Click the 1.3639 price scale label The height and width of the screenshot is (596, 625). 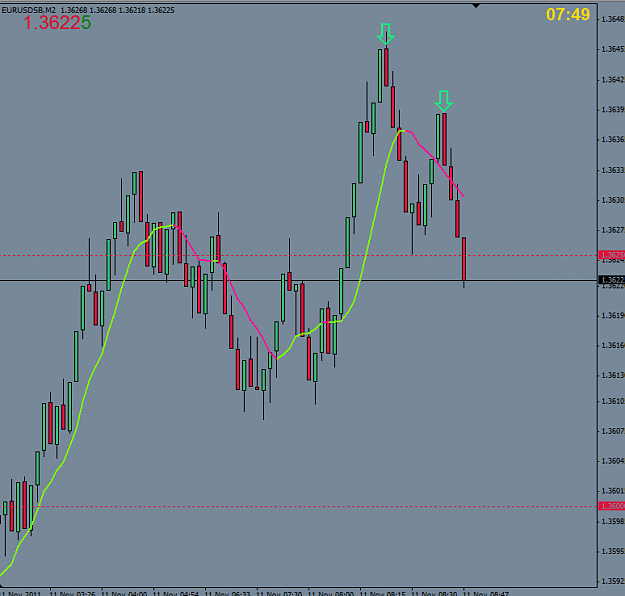613,109
